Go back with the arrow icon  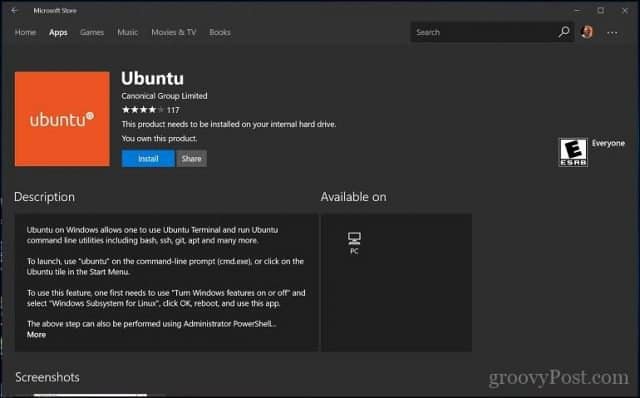(14, 11)
